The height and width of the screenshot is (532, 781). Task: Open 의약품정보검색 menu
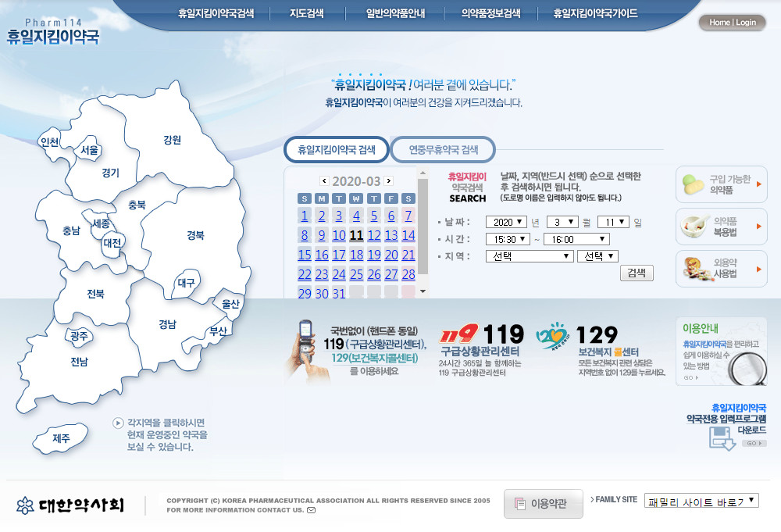tap(490, 13)
